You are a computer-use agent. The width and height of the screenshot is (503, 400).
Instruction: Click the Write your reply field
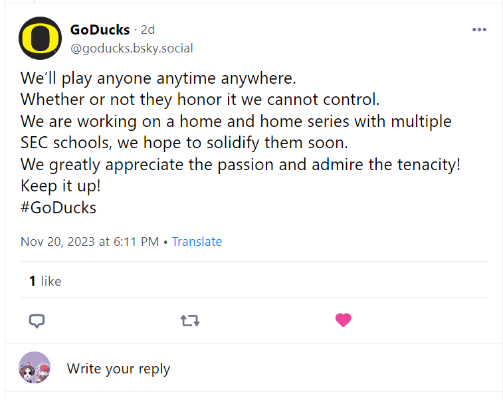coord(118,369)
